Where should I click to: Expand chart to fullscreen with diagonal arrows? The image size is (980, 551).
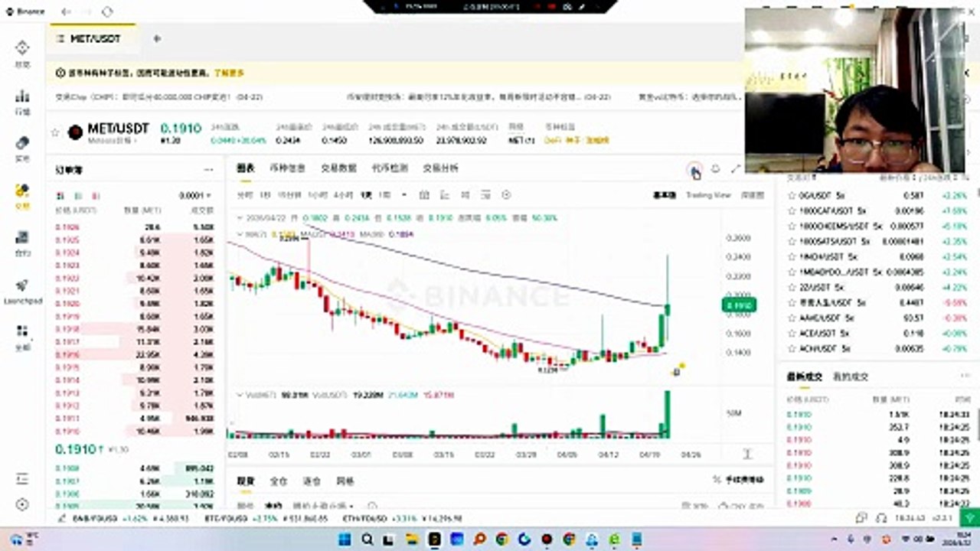tap(736, 168)
